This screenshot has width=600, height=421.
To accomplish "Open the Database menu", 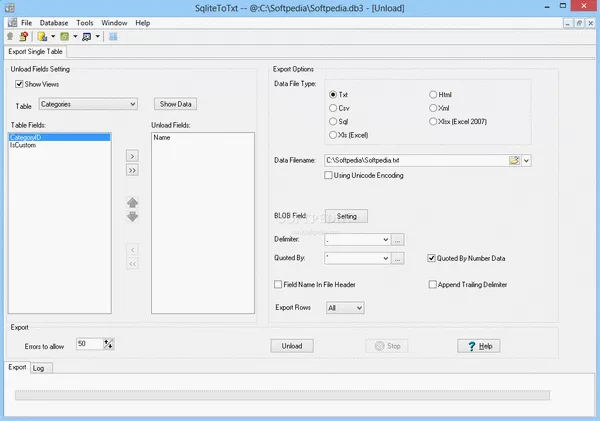I will [x=54, y=23].
